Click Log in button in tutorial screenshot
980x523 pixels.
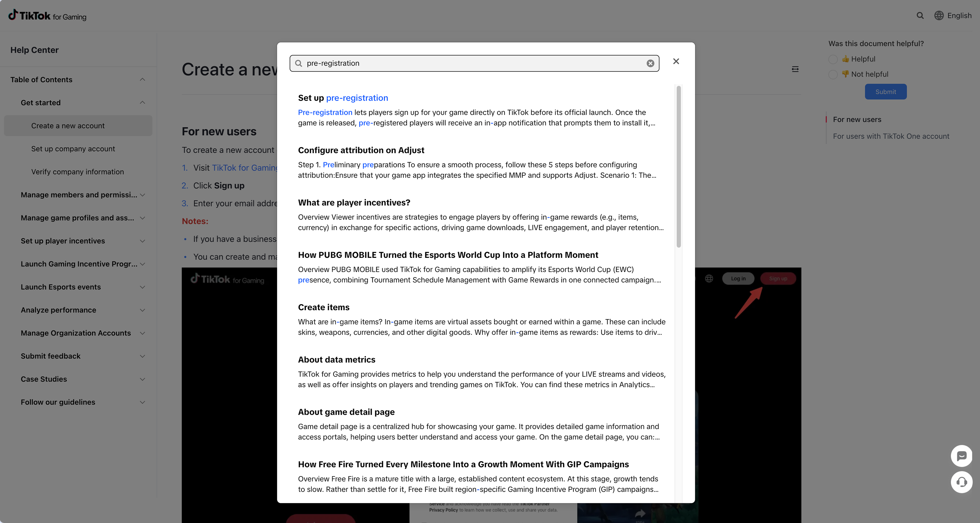pyautogui.click(x=738, y=279)
